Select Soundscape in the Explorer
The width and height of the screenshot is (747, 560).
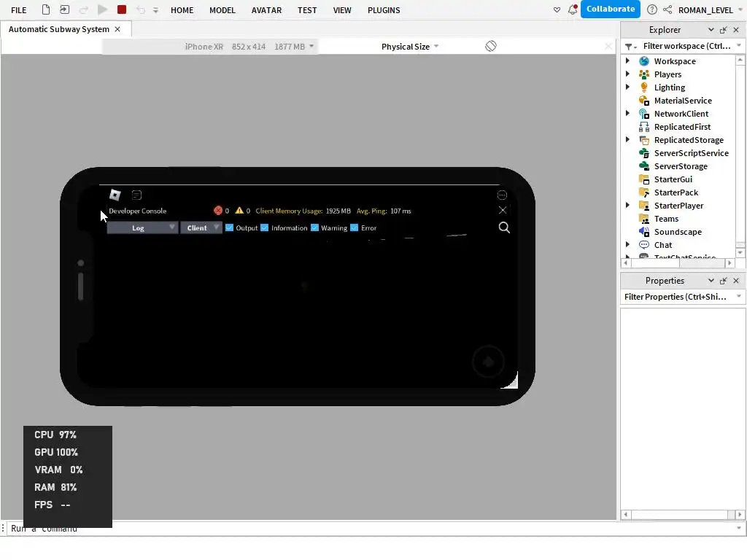pyautogui.click(x=678, y=232)
